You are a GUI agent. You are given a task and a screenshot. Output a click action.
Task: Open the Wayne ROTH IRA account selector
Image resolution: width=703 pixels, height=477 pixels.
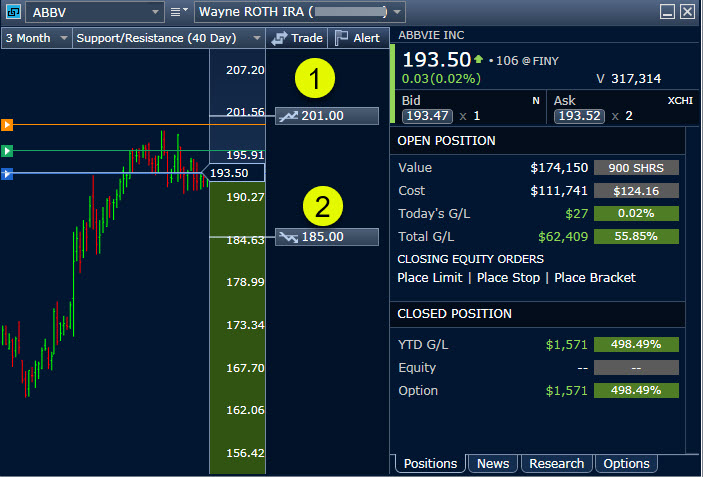tap(300, 12)
